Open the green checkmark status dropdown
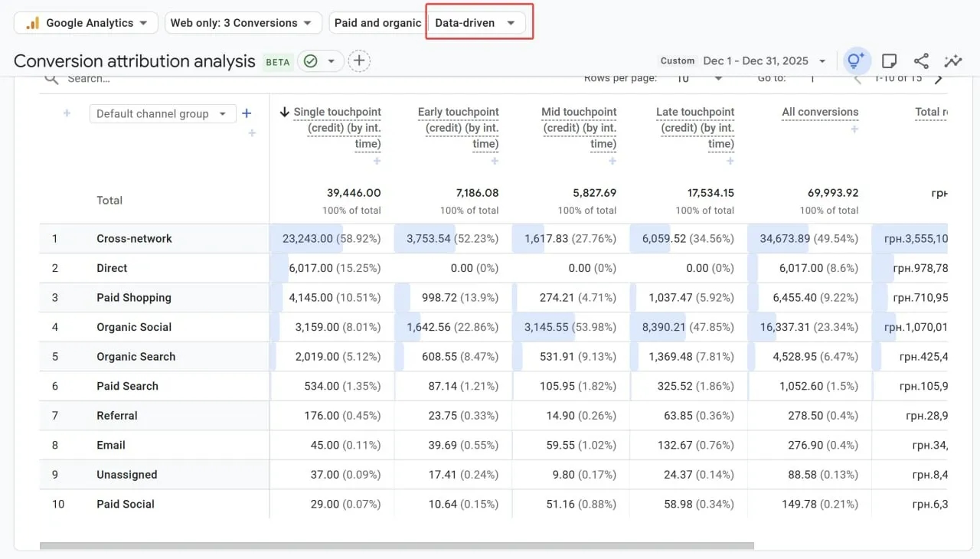980x559 pixels. 319,61
